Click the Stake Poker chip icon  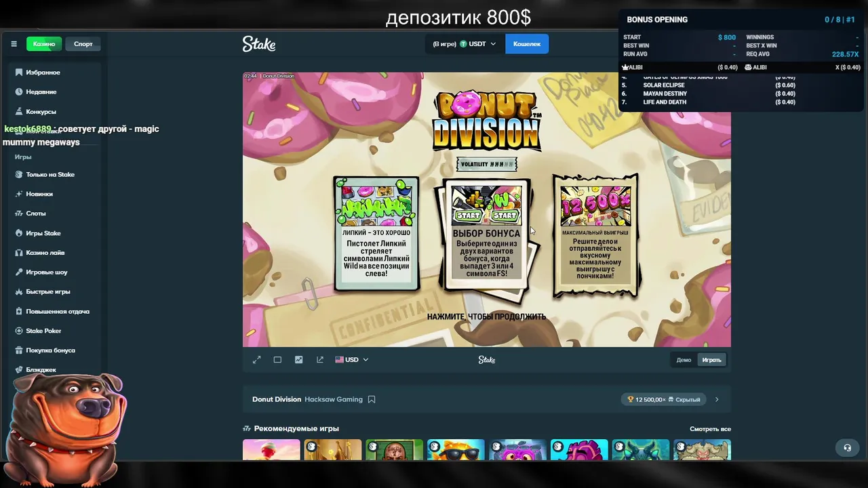pyautogui.click(x=20, y=331)
